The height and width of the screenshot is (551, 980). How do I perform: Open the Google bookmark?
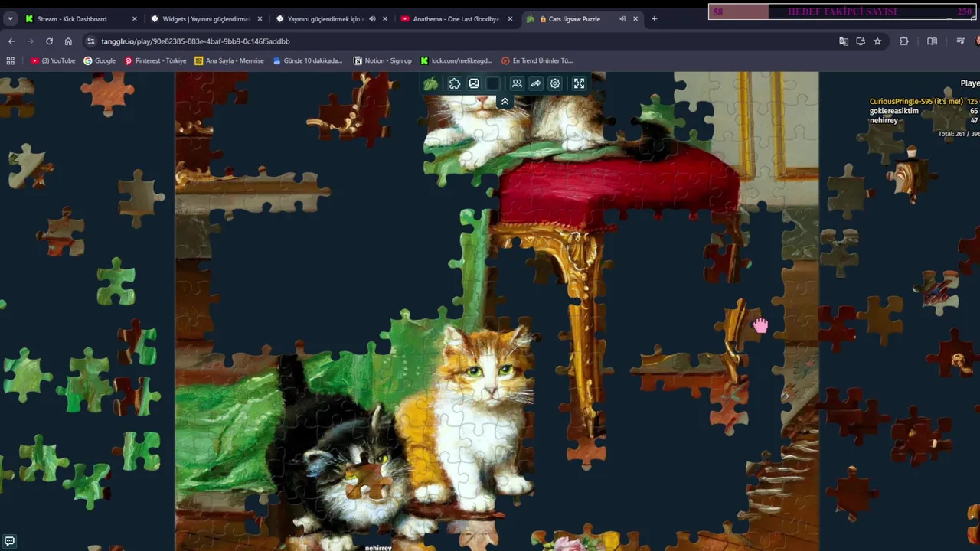tap(100, 60)
